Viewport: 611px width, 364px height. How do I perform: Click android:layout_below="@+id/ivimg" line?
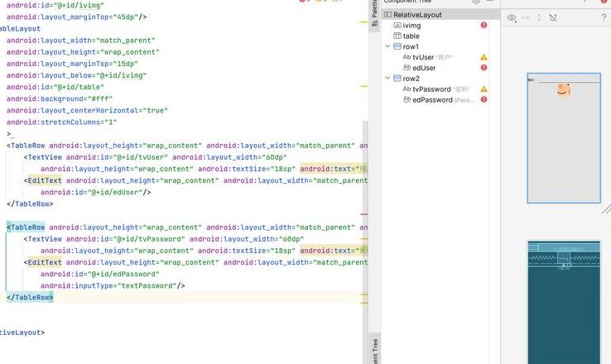(76, 75)
